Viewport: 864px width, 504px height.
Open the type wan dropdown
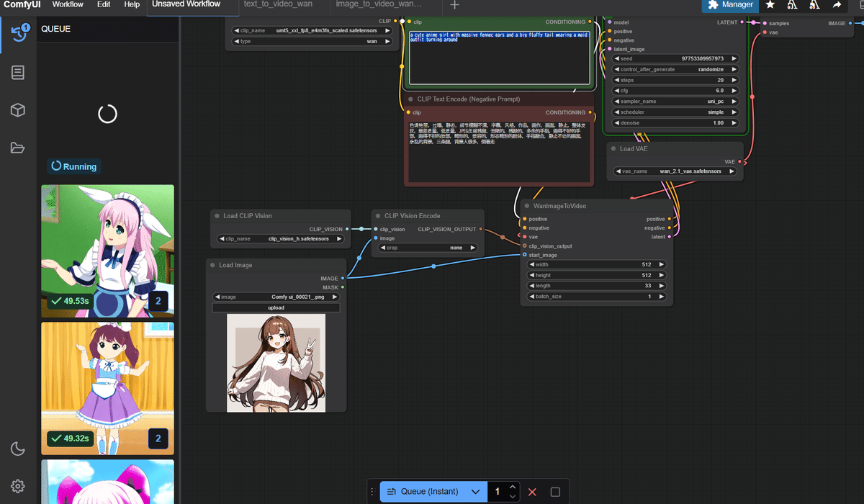coord(312,41)
